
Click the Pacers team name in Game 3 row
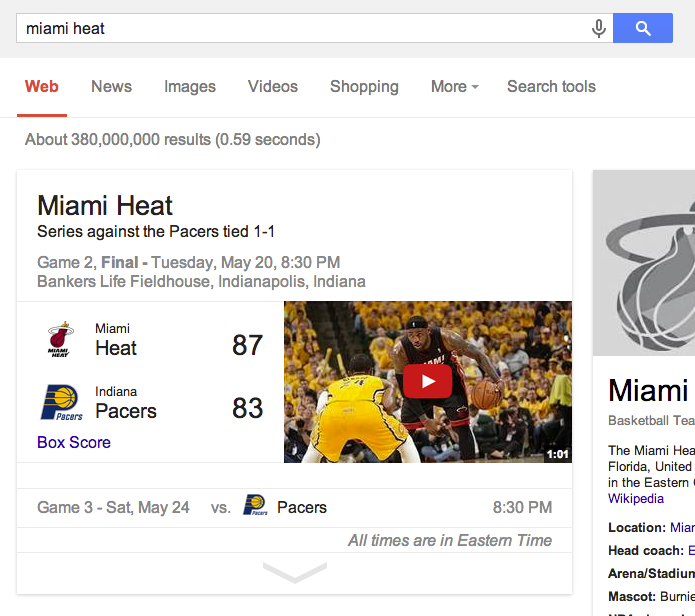pyautogui.click(x=302, y=507)
